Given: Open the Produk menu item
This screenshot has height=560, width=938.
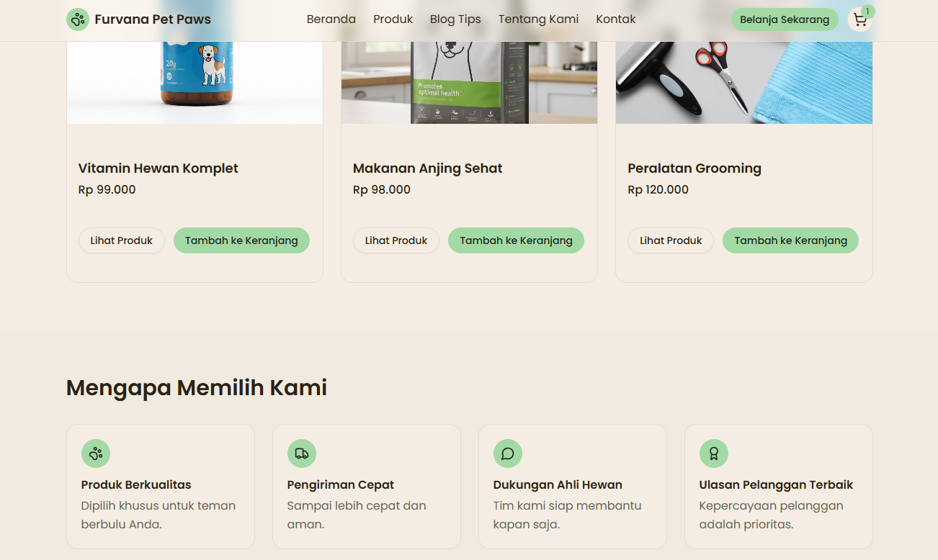Looking at the screenshot, I should click(393, 19).
